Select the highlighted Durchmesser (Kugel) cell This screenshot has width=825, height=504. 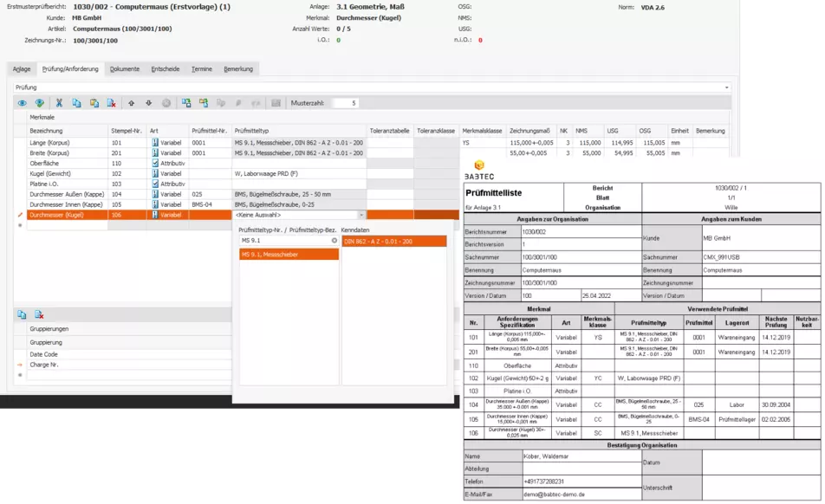68,215
